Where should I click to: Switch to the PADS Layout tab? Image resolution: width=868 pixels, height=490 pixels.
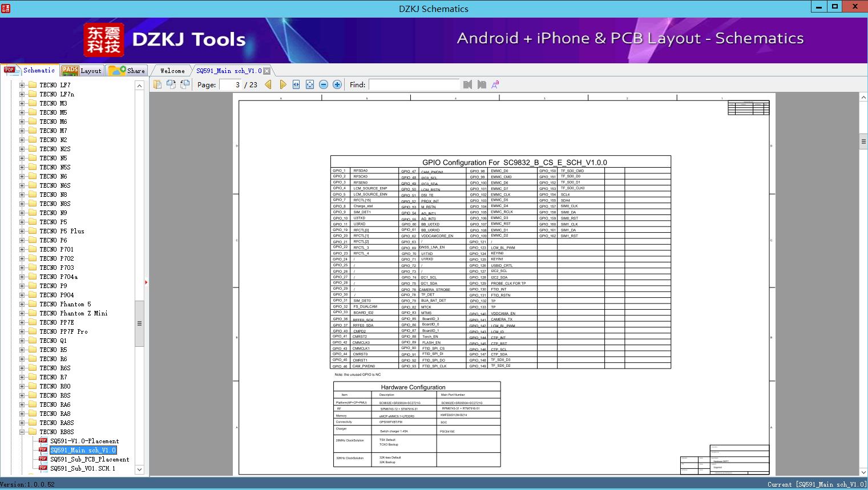click(x=81, y=70)
